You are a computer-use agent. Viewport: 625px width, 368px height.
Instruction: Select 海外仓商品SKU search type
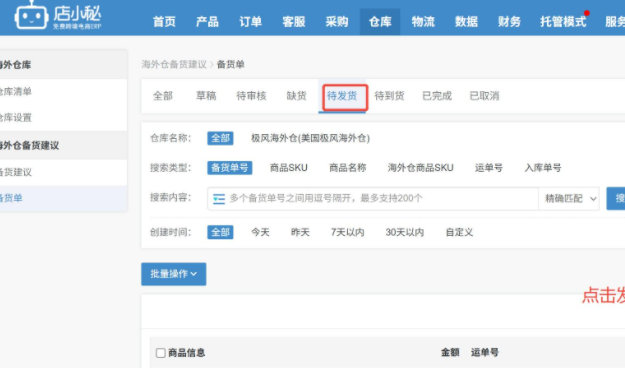(x=421, y=168)
